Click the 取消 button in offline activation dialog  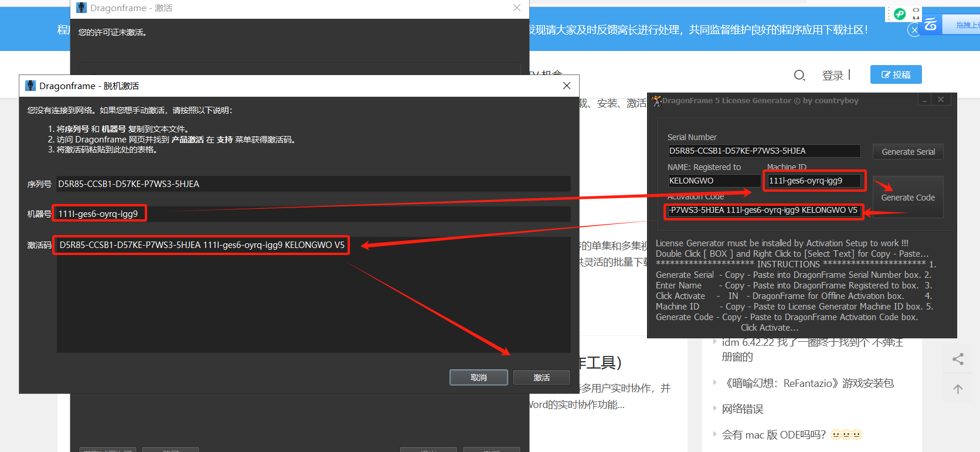point(478,378)
